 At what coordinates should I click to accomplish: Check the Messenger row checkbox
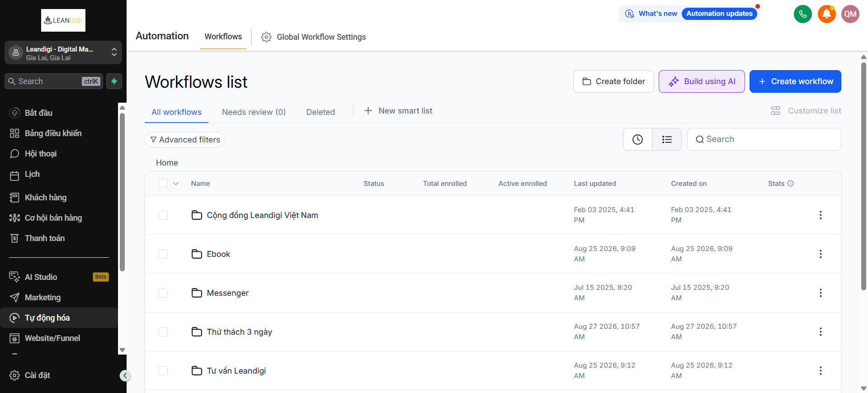click(x=163, y=293)
